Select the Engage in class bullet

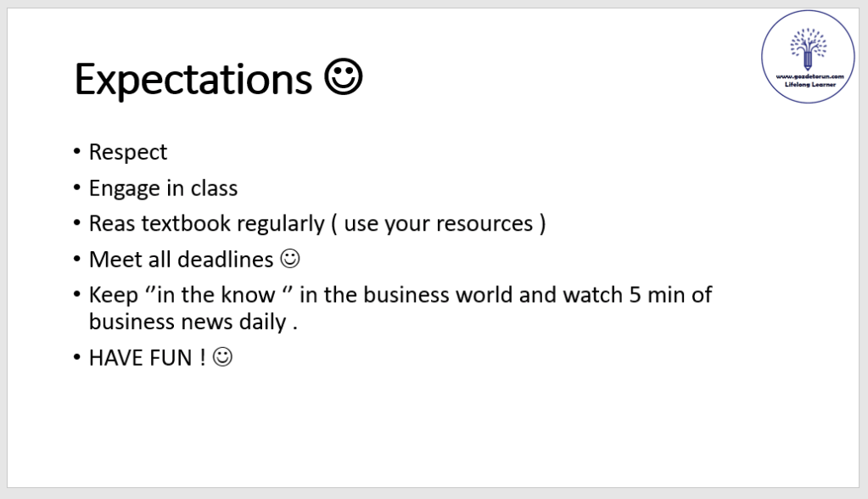point(163,188)
